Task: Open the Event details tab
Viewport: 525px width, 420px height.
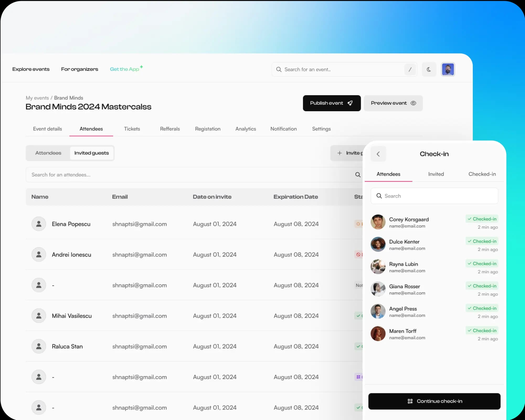Action: point(47,129)
